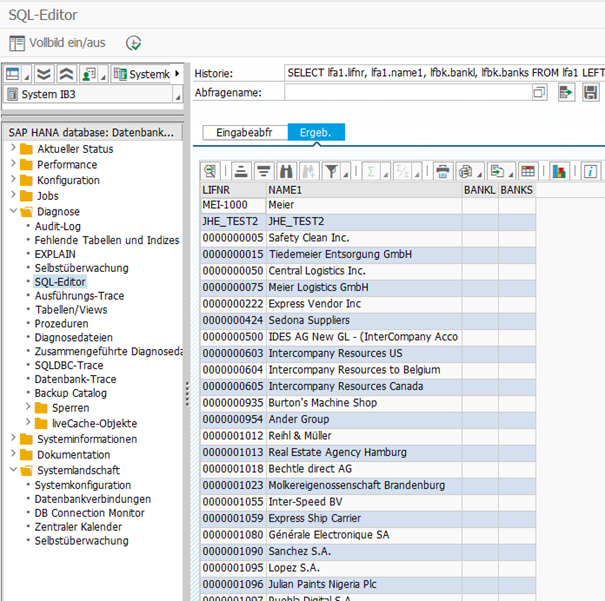605x601 pixels.
Task: Click the sort ascending icon
Action: tap(241, 171)
